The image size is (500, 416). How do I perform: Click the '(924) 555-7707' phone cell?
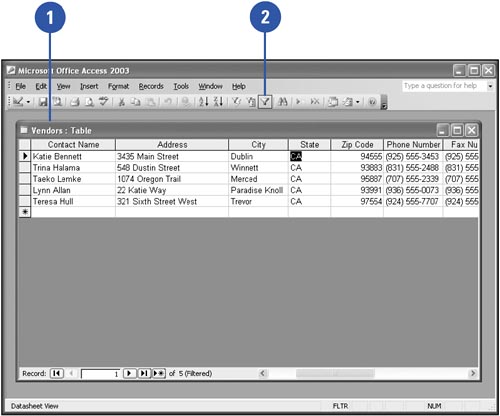point(413,201)
